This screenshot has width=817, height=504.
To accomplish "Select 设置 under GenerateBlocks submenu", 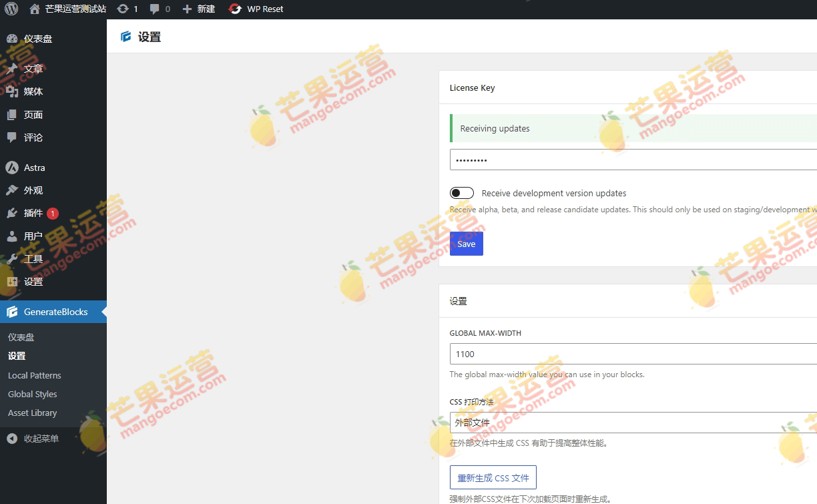I will [x=16, y=356].
